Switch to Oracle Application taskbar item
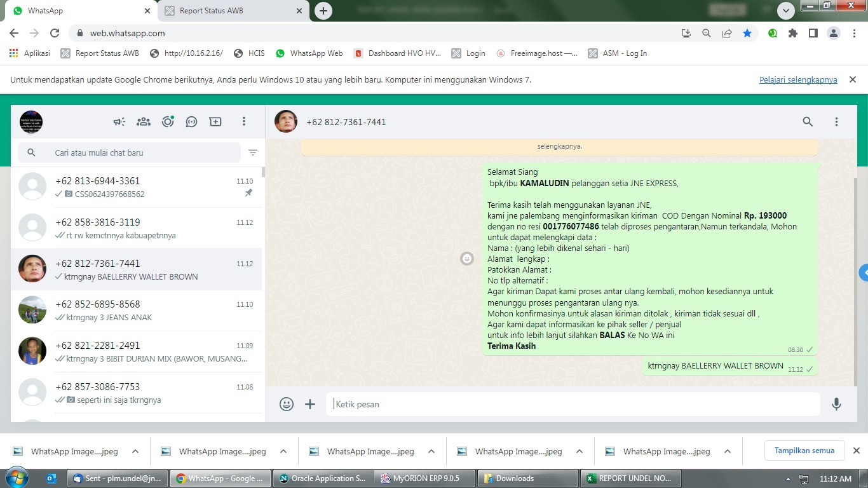Image resolution: width=868 pixels, height=488 pixels. 323,478
